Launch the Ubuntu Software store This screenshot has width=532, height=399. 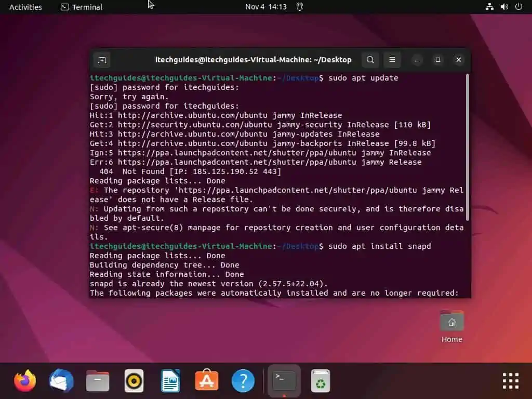pos(206,381)
